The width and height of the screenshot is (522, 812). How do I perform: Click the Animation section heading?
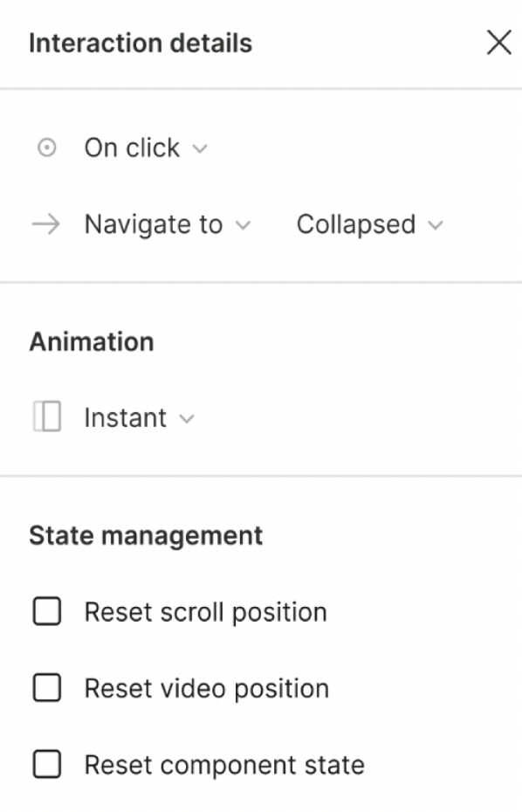(92, 341)
